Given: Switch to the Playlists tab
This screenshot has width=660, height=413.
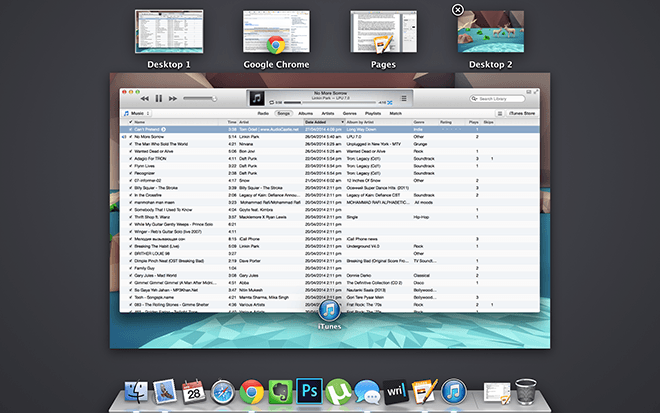Looking at the screenshot, I should tap(373, 114).
